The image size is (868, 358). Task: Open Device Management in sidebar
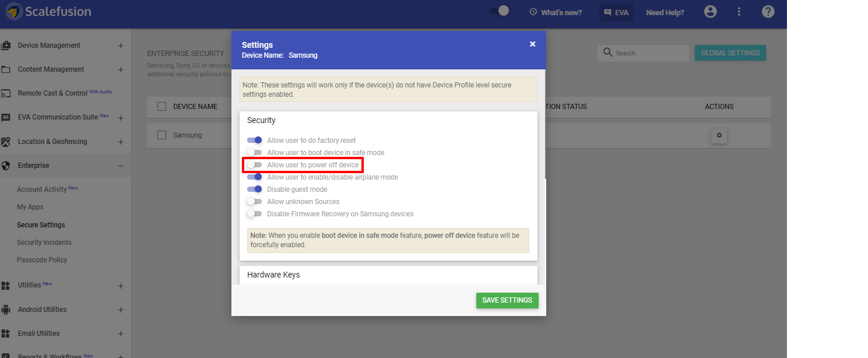click(49, 45)
